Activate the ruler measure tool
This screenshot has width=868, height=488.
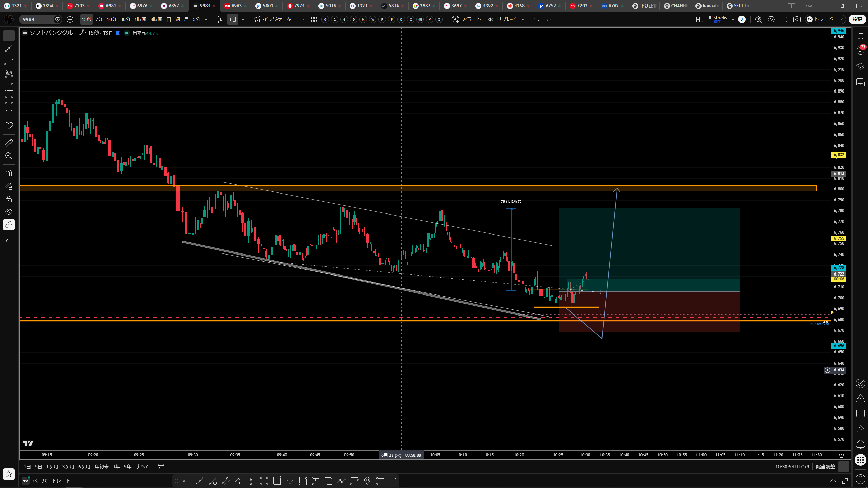click(9, 143)
